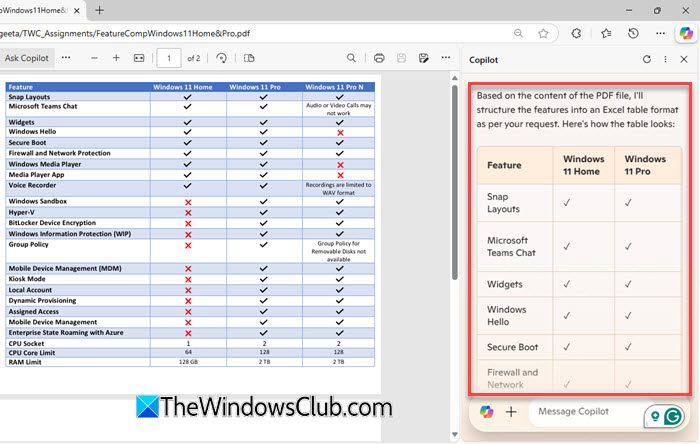The image size is (700, 444).
Task: Search within the PDF magnifier icon
Action: click(x=351, y=58)
